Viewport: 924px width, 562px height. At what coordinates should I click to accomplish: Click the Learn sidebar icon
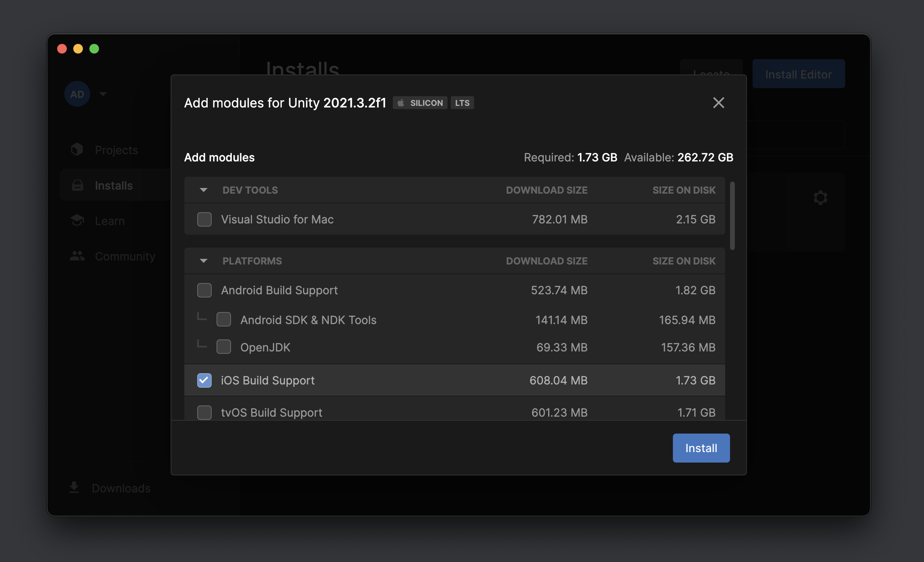(77, 220)
